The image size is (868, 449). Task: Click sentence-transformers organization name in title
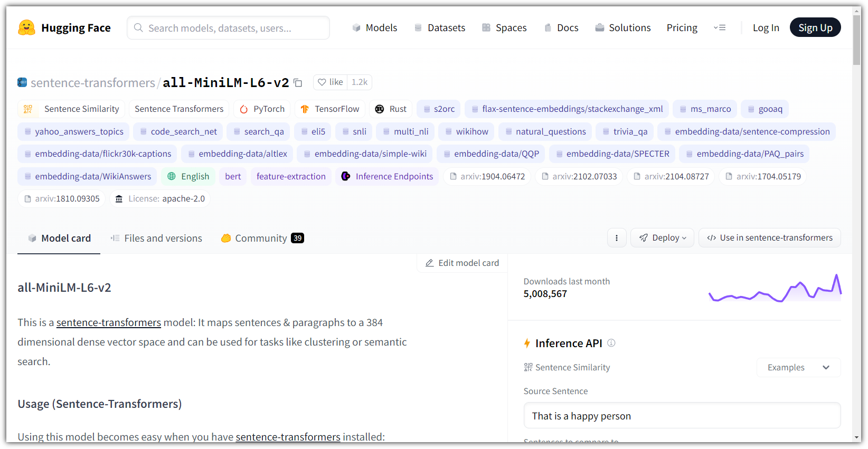93,83
